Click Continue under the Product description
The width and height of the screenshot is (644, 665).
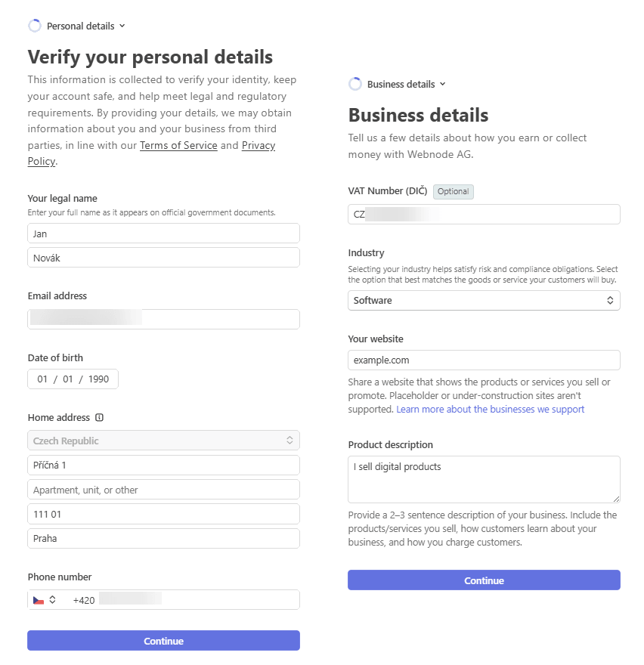484,580
